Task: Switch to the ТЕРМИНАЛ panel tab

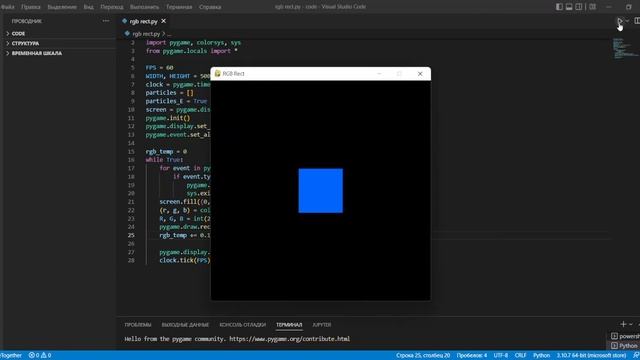Action: click(x=289, y=325)
